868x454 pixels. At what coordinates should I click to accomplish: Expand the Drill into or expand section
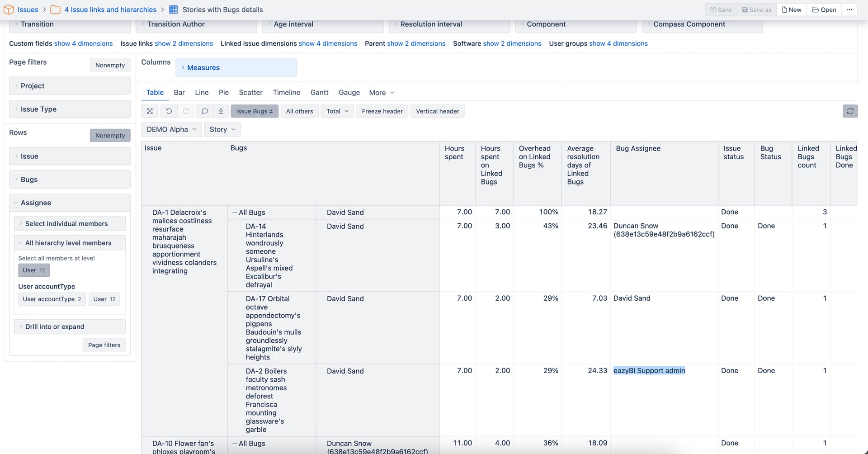click(55, 326)
